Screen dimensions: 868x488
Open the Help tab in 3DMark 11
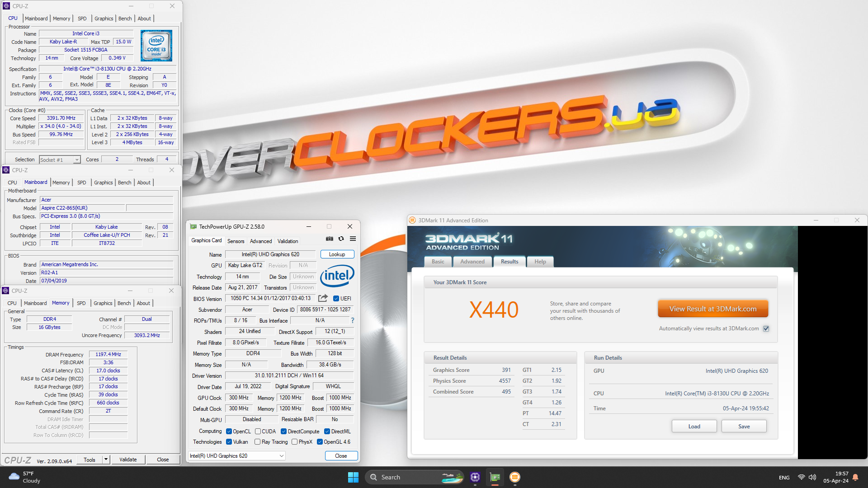(540, 262)
